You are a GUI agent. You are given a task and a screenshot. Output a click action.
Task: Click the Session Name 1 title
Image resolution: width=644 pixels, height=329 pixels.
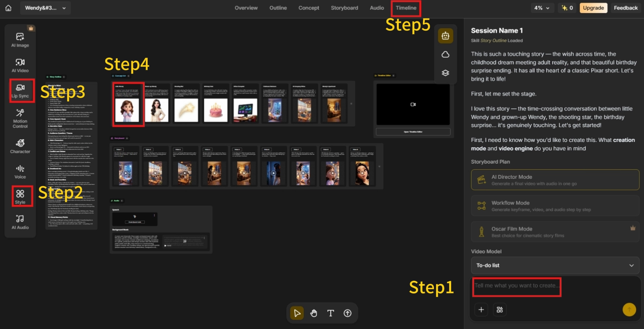(x=497, y=31)
